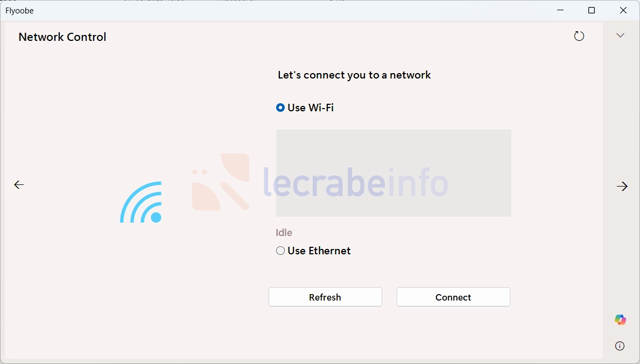The image size is (640, 364).
Task: Expand the chevron dropdown in the sidebar
Action: coord(621,35)
